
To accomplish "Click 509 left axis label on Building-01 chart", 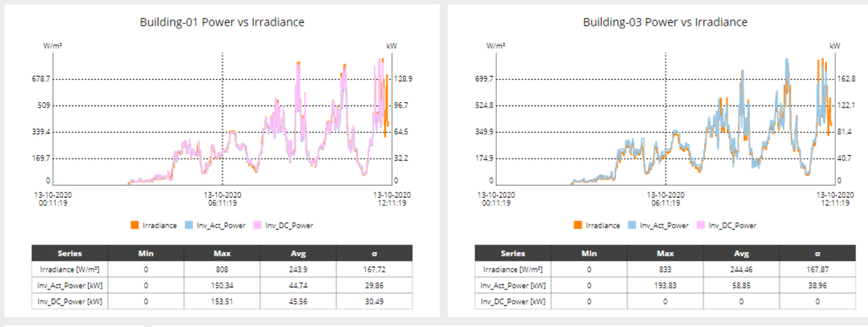I will tap(44, 105).
